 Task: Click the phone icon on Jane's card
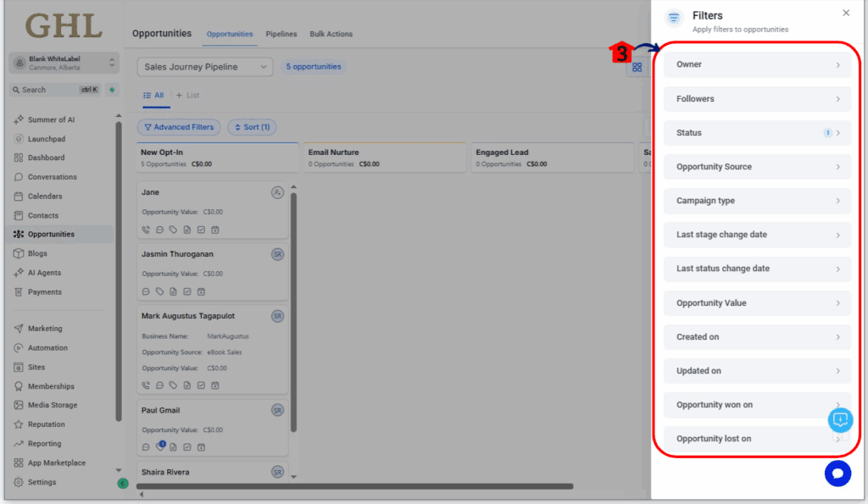(145, 230)
